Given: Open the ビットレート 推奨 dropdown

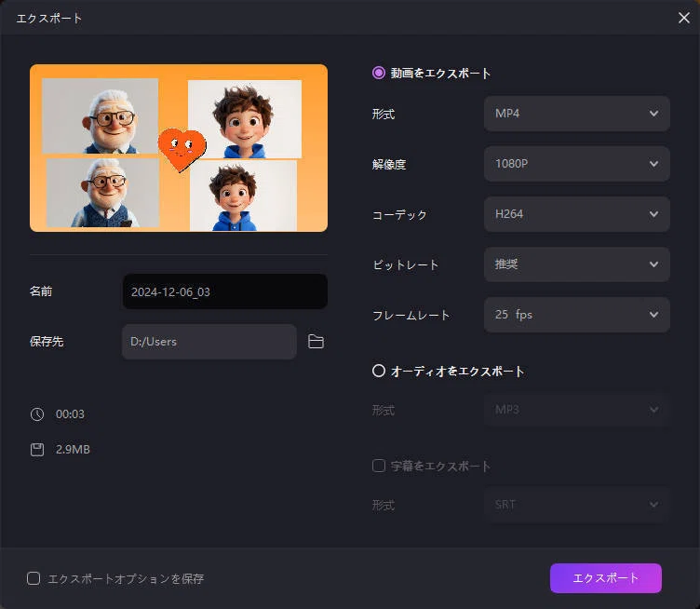Looking at the screenshot, I should coord(577,264).
